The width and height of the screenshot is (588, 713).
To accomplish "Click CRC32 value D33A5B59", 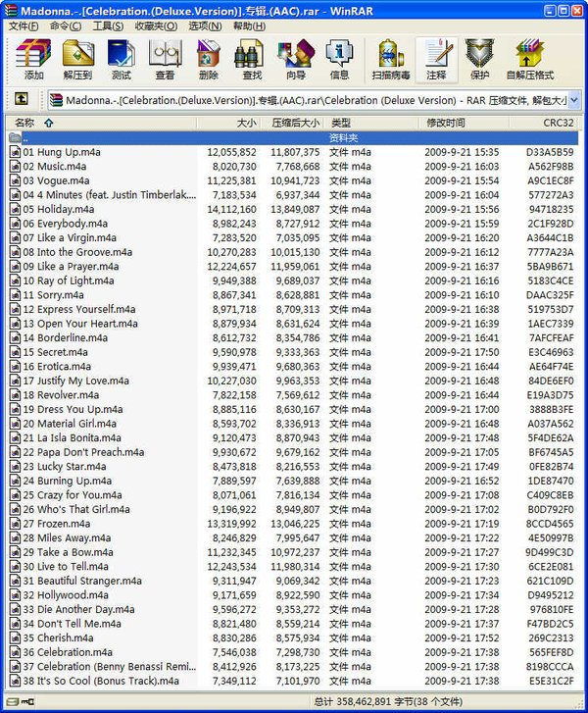I will 550,152.
